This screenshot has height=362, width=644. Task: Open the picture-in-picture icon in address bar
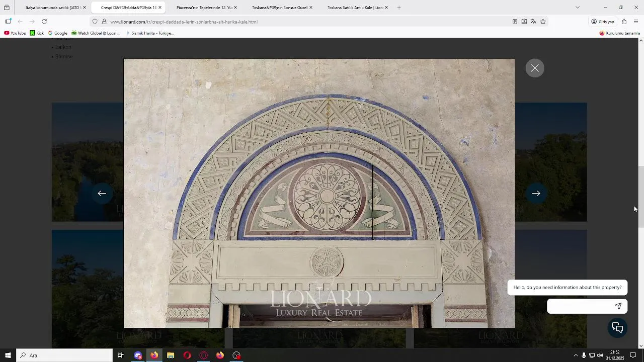point(524,22)
